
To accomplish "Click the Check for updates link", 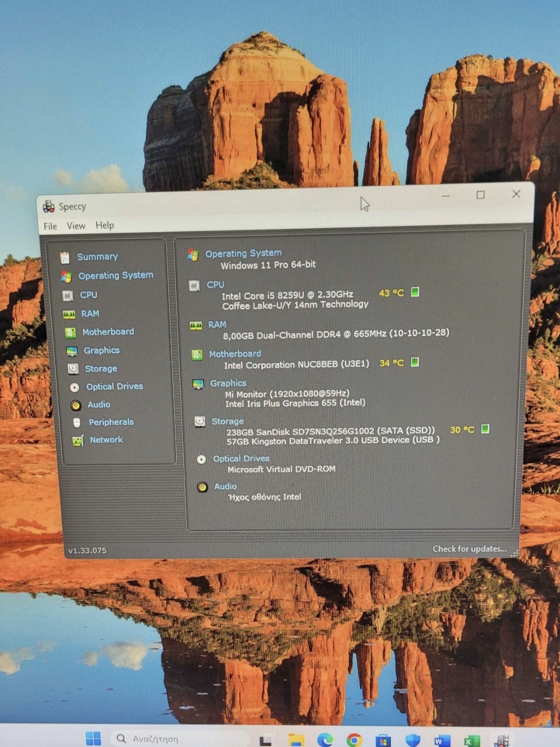I will pyautogui.click(x=469, y=548).
